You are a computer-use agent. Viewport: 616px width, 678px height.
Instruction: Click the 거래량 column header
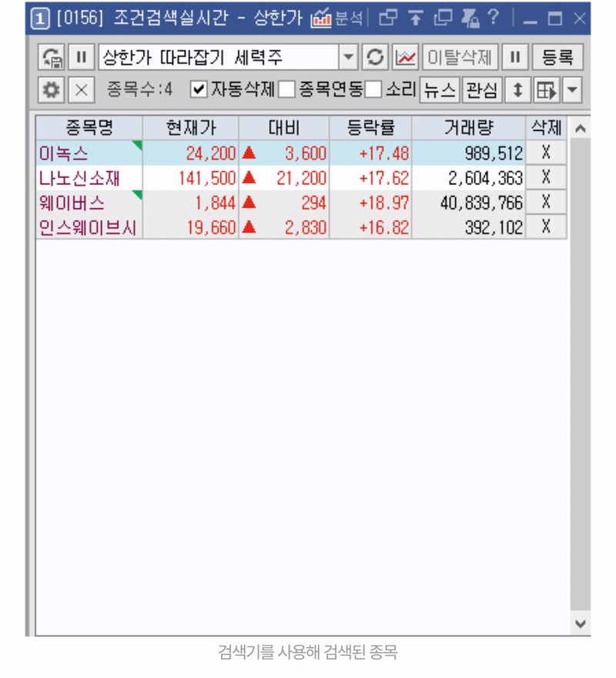pos(468,128)
